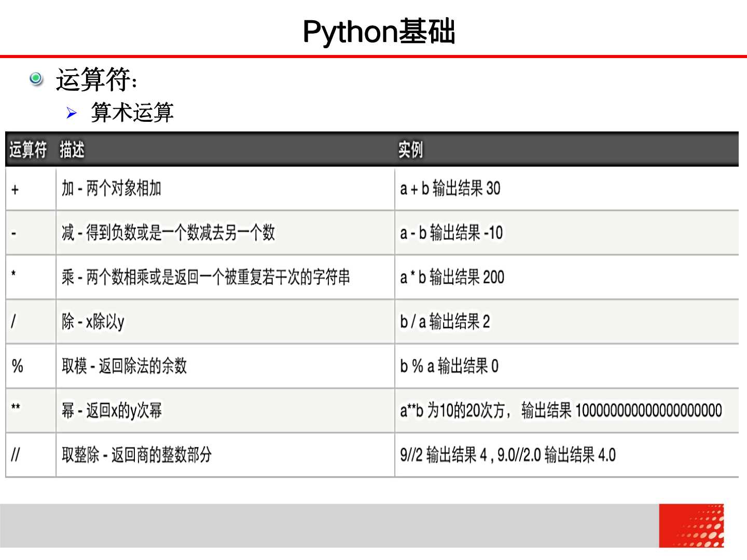Click the blue arrow bullet before 算术运算

click(72, 113)
